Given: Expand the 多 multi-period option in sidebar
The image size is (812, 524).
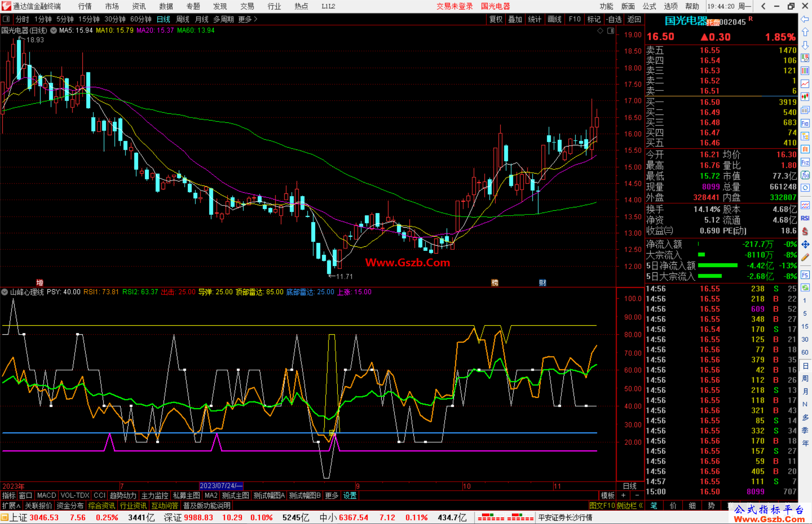Looking at the screenshot, I should 805,417.
